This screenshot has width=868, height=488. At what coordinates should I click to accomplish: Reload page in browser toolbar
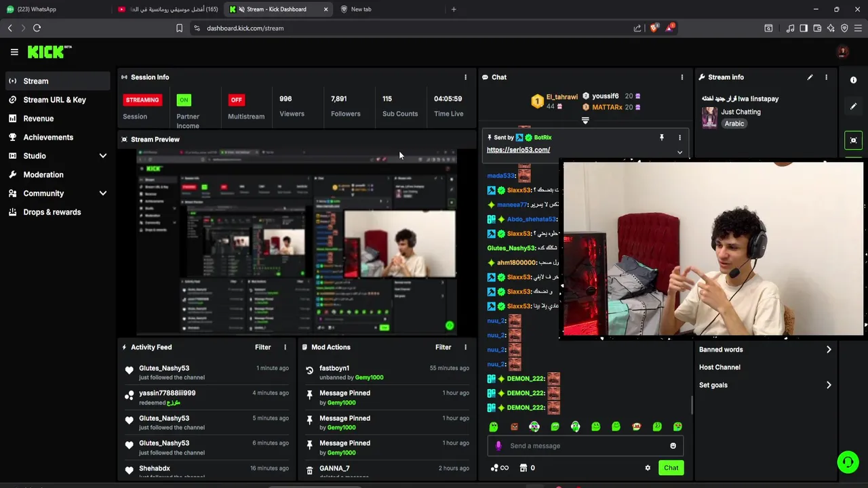click(x=37, y=28)
